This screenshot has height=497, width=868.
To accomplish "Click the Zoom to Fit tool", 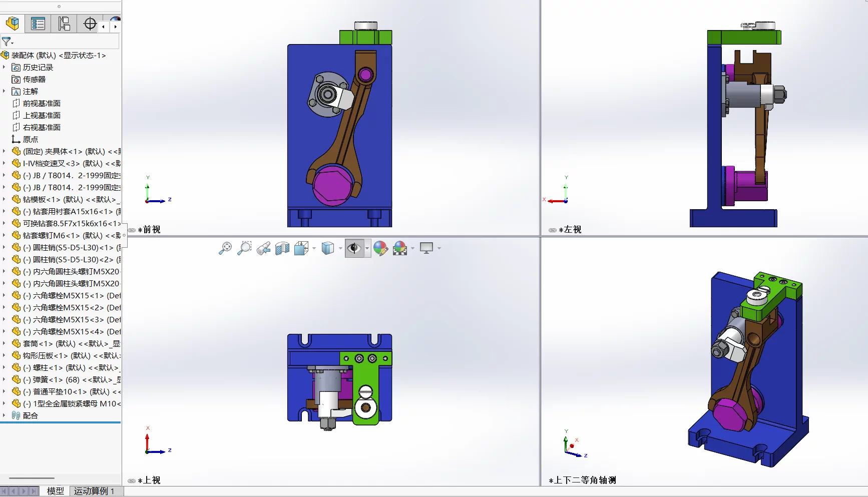I will point(225,248).
